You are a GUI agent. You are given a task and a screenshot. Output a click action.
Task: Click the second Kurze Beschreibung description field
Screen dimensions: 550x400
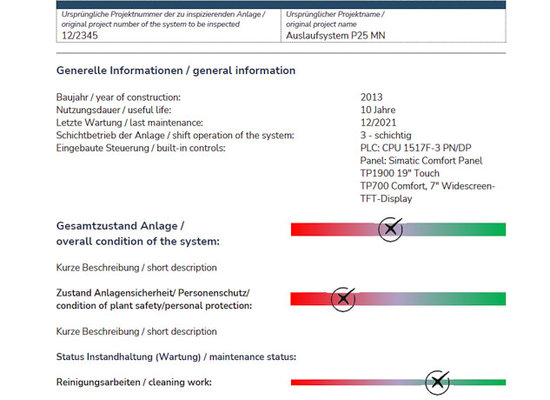coord(136,331)
